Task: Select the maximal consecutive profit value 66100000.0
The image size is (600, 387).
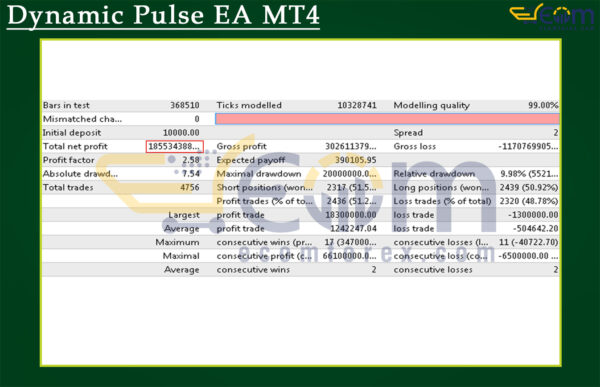Action: [x=349, y=256]
